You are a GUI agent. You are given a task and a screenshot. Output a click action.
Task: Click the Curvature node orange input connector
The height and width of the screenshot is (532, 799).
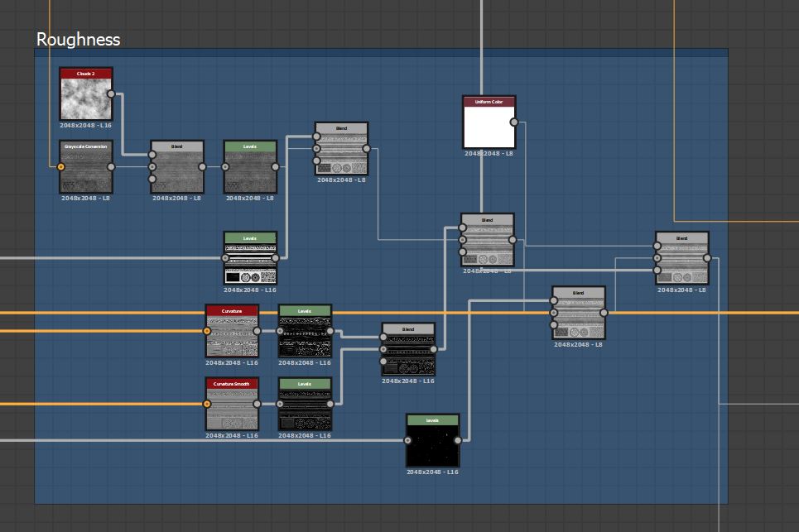click(x=207, y=331)
